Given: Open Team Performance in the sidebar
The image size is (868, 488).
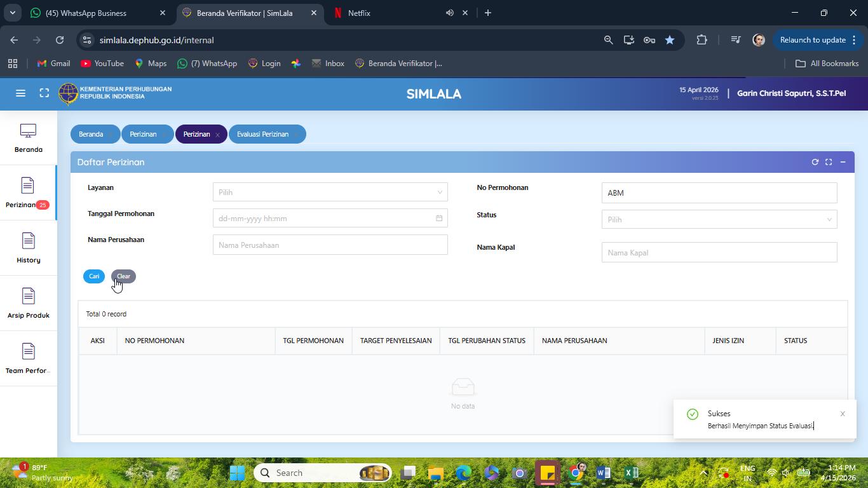Looking at the screenshot, I should coord(28,359).
